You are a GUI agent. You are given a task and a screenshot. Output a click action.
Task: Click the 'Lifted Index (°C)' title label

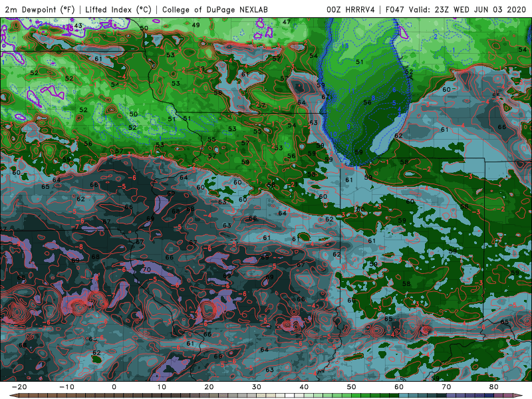pos(118,9)
